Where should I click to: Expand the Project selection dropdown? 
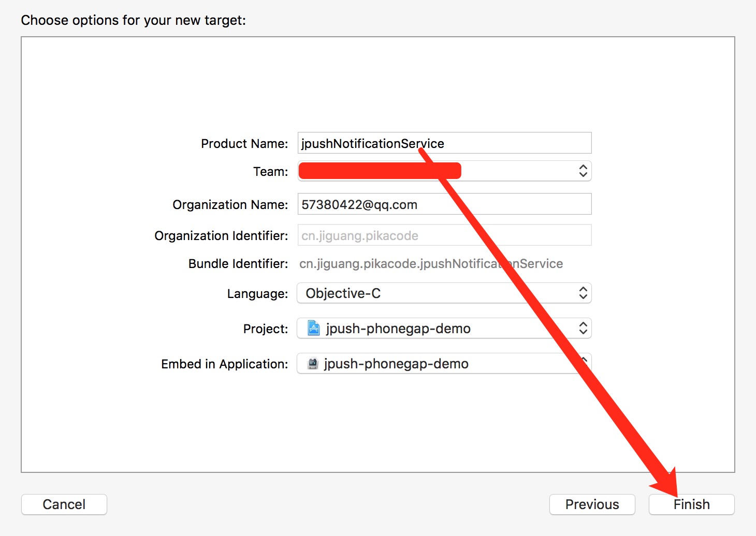click(x=443, y=328)
